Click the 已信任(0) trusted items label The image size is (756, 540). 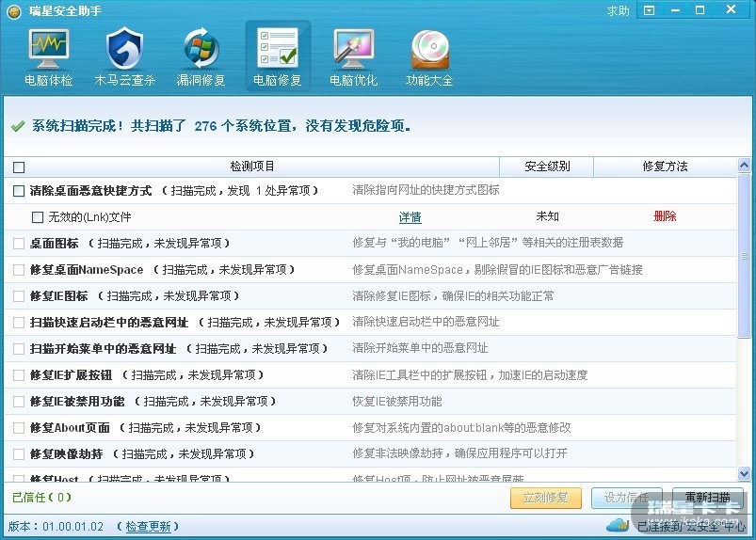coord(42,497)
